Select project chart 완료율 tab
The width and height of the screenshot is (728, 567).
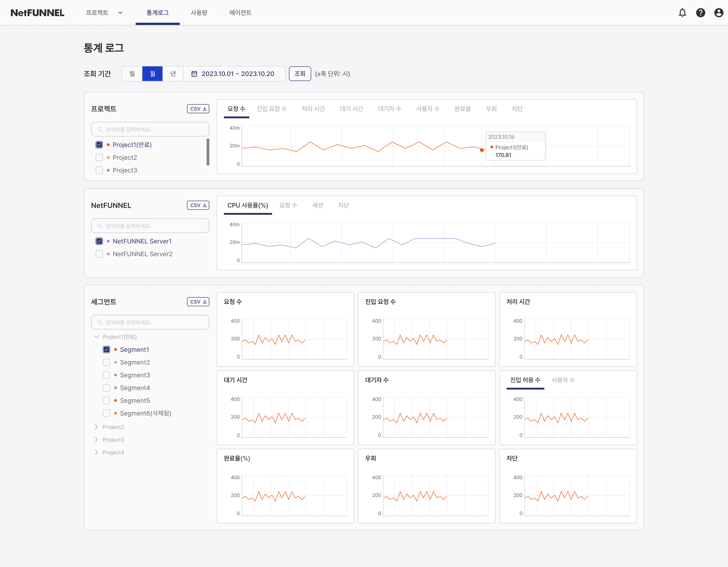pos(463,109)
